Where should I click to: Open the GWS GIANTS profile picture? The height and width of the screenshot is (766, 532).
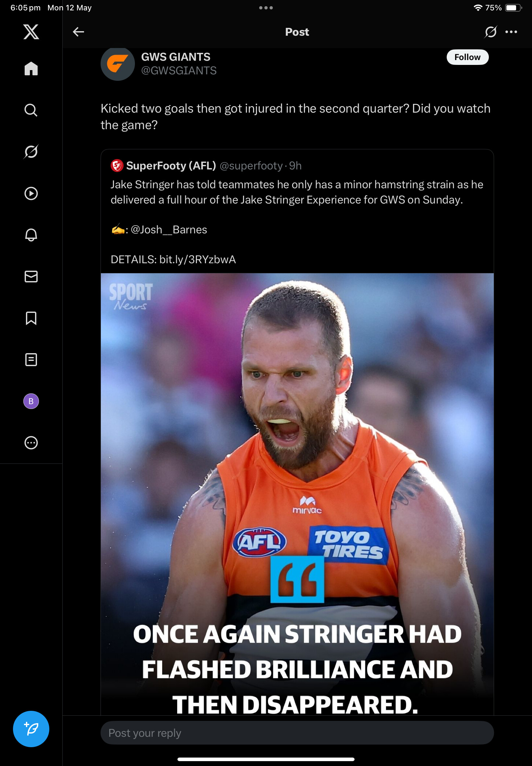click(x=118, y=64)
